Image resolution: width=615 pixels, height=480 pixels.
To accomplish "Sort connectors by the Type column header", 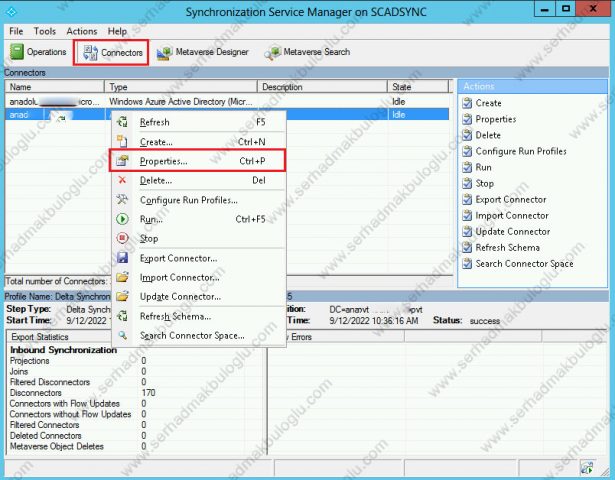I will pos(181,87).
